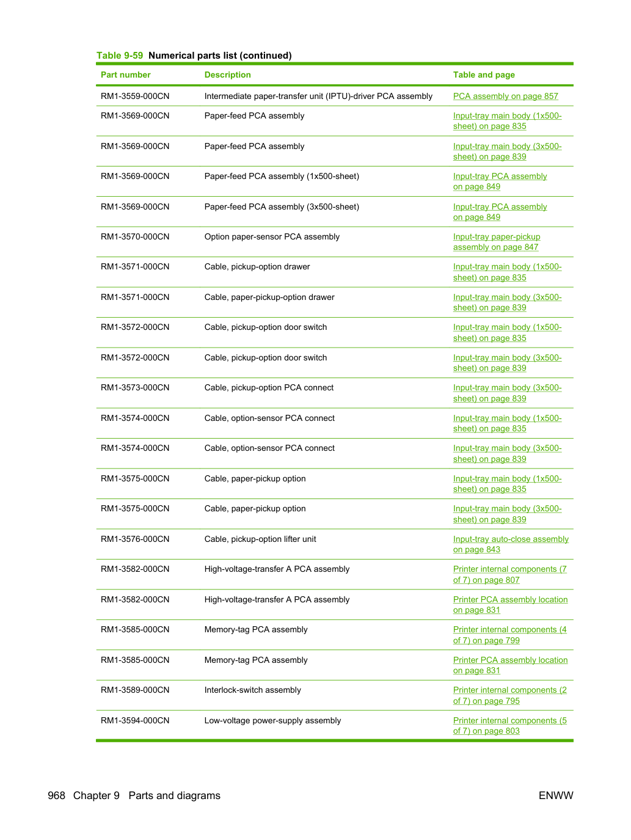Click the page number 968 footer
Viewport: 631px width, 840px height.
[x=56, y=795]
